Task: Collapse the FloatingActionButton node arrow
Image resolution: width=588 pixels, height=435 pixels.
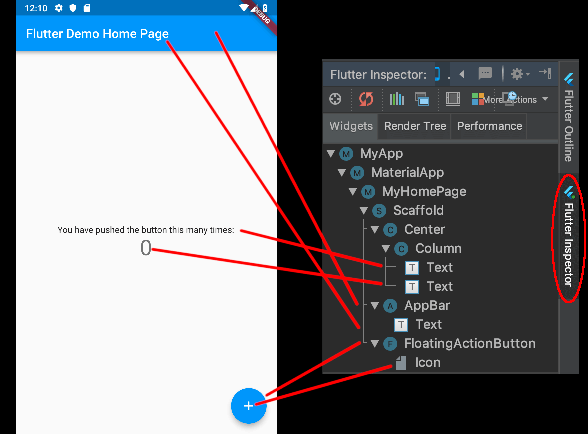Action: click(375, 344)
